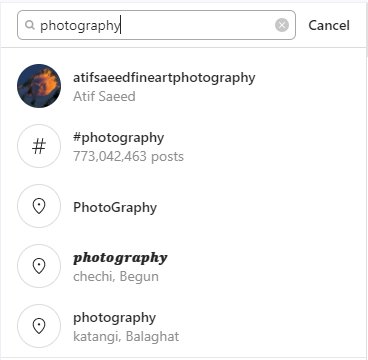The width and height of the screenshot is (368, 360).
Task: Click inside the photography search field
Action: [156, 25]
